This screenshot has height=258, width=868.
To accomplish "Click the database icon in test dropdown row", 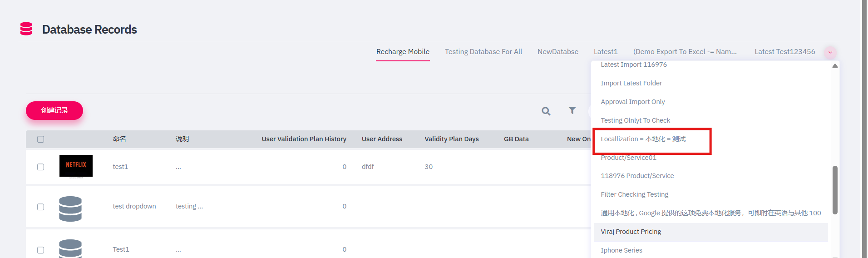I will (70, 208).
